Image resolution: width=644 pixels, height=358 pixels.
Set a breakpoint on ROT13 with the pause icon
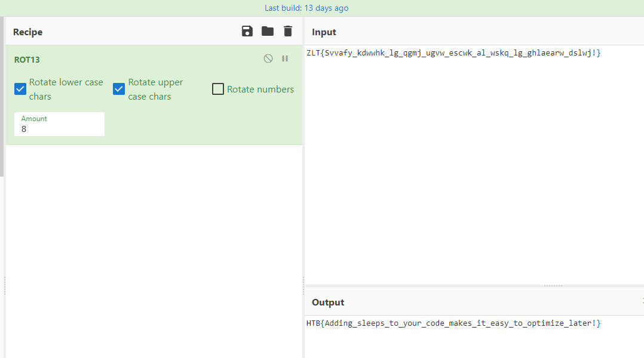pos(285,58)
